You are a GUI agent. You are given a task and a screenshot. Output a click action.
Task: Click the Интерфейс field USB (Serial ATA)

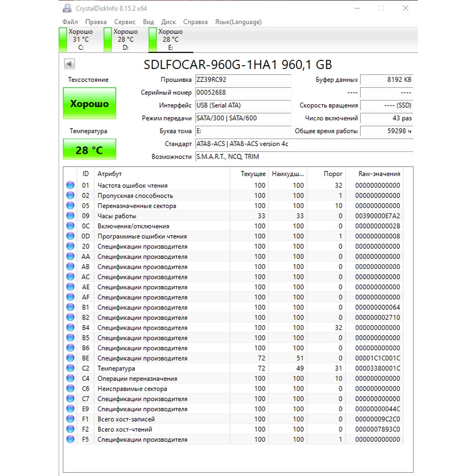click(x=243, y=105)
